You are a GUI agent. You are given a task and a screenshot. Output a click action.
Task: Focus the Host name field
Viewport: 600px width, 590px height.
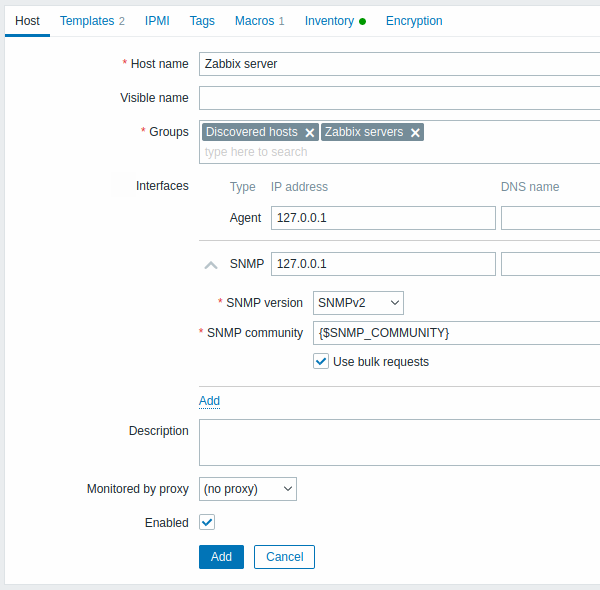click(399, 64)
